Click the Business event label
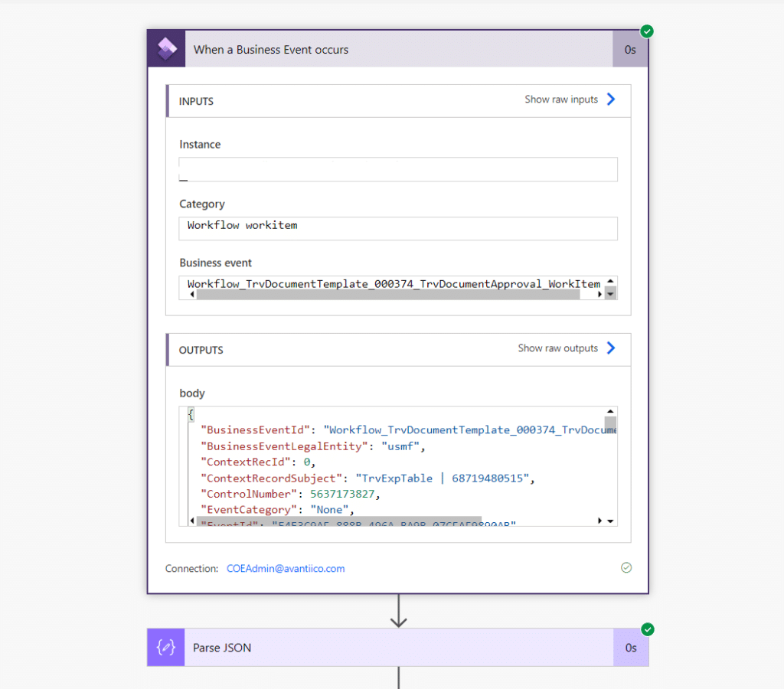The width and height of the screenshot is (784, 689). [x=215, y=263]
